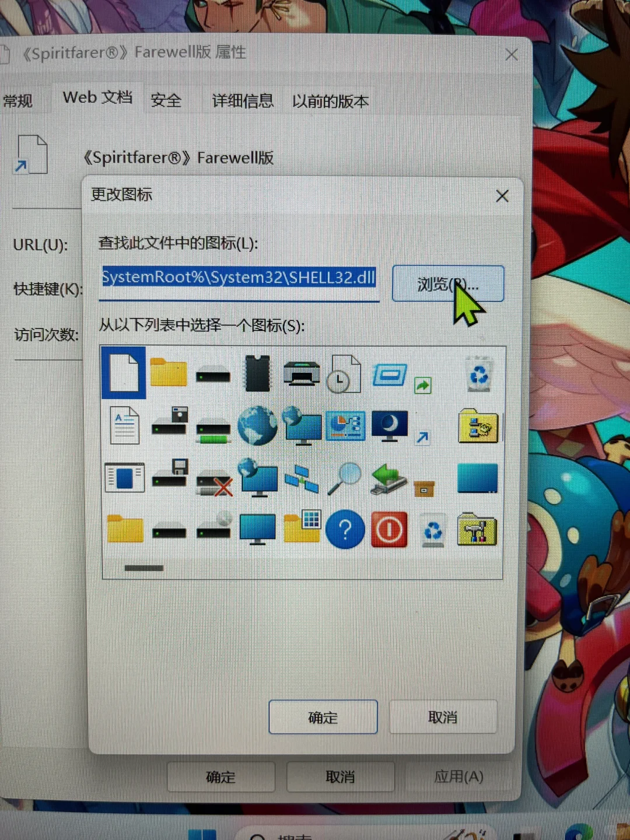Click the 浏览(B) browse button
Screen dimensions: 630x840
(448, 284)
